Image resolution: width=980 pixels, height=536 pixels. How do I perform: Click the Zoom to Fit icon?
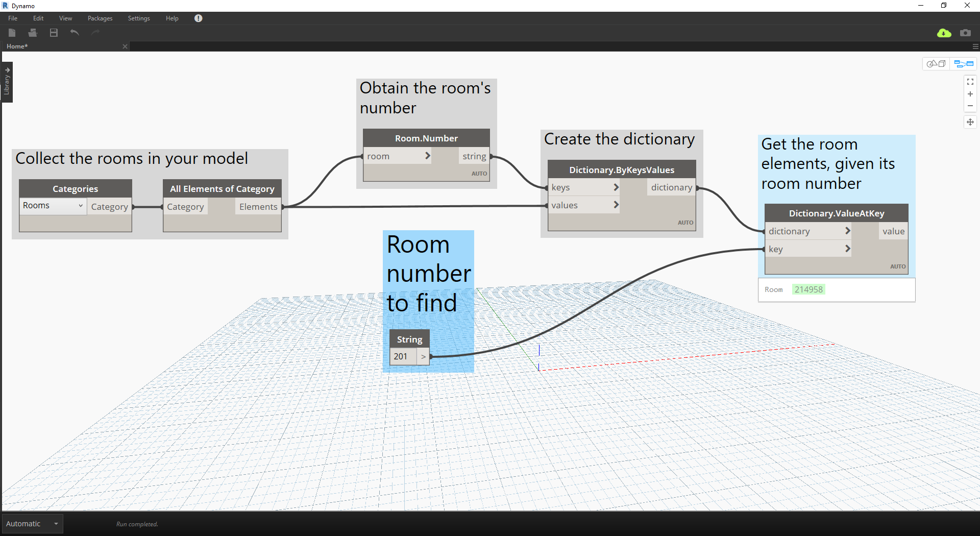(970, 82)
